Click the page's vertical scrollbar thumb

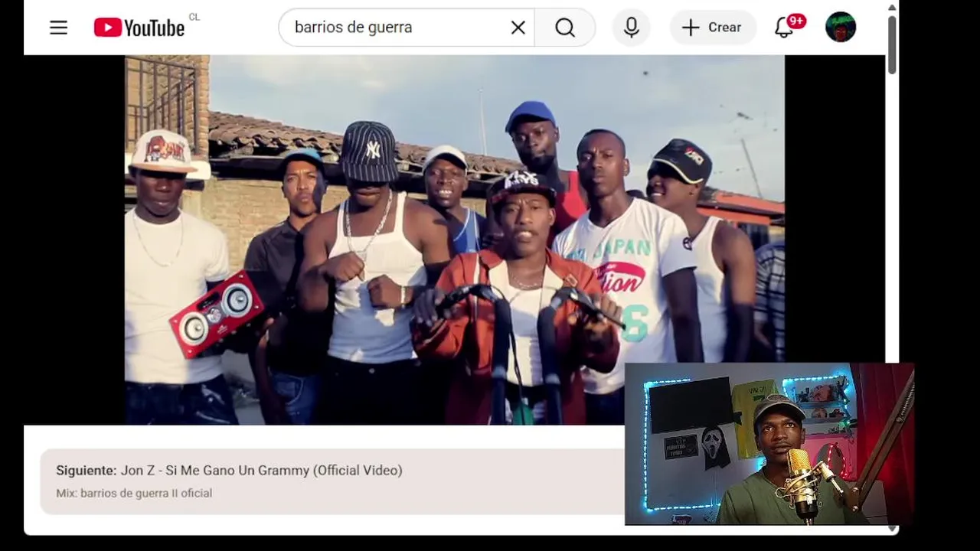click(x=892, y=44)
